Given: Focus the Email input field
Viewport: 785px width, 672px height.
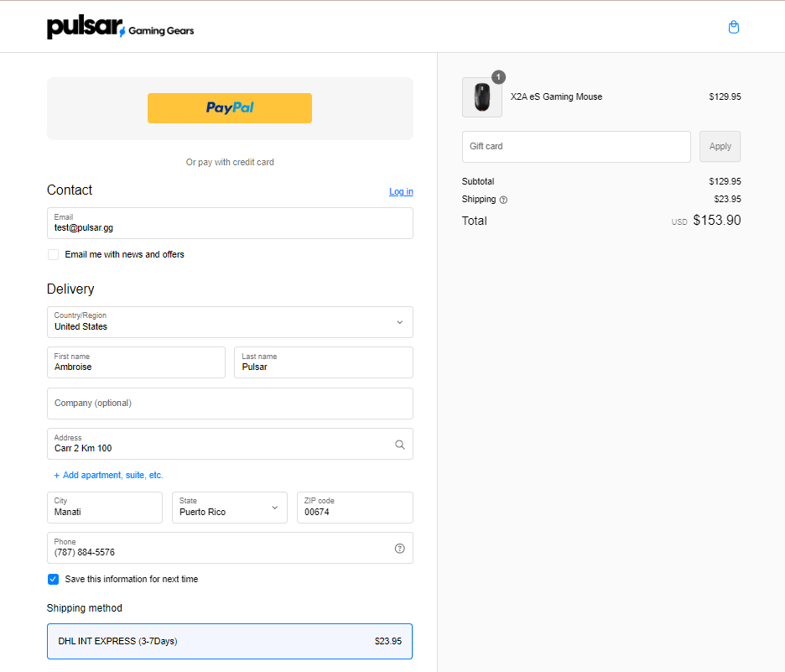Looking at the screenshot, I should (230, 223).
